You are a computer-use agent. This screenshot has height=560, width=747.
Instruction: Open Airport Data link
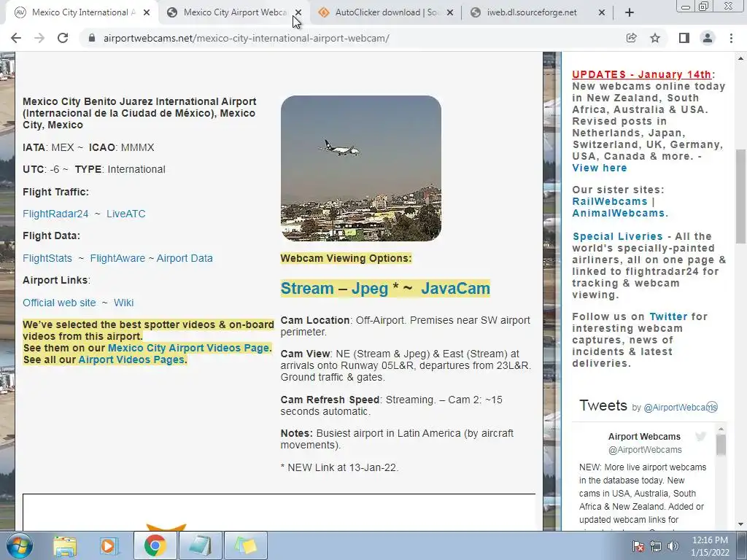tap(185, 258)
